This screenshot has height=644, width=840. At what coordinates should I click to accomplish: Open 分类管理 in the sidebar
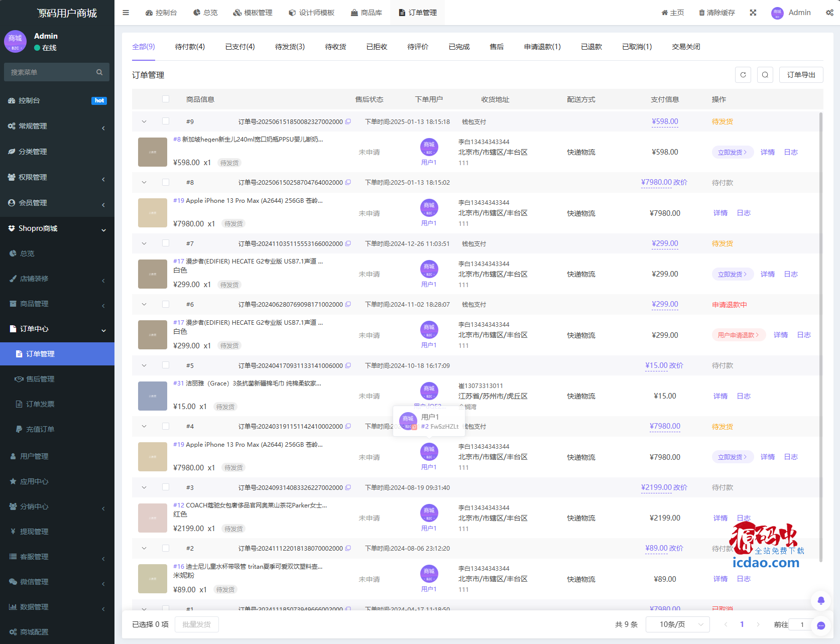[57, 152]
